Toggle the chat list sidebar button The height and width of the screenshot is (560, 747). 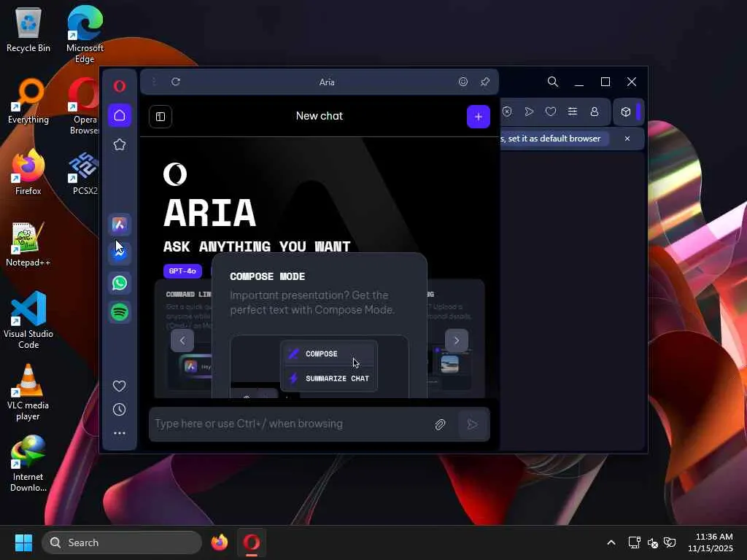160,117
